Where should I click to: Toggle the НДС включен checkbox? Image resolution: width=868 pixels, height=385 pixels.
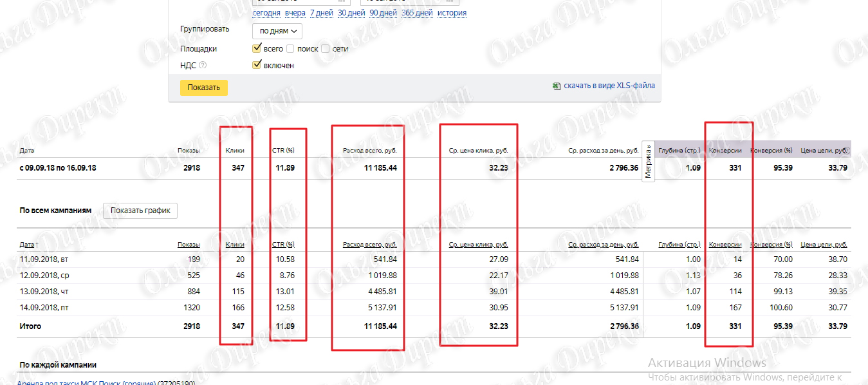click(257, 65)
